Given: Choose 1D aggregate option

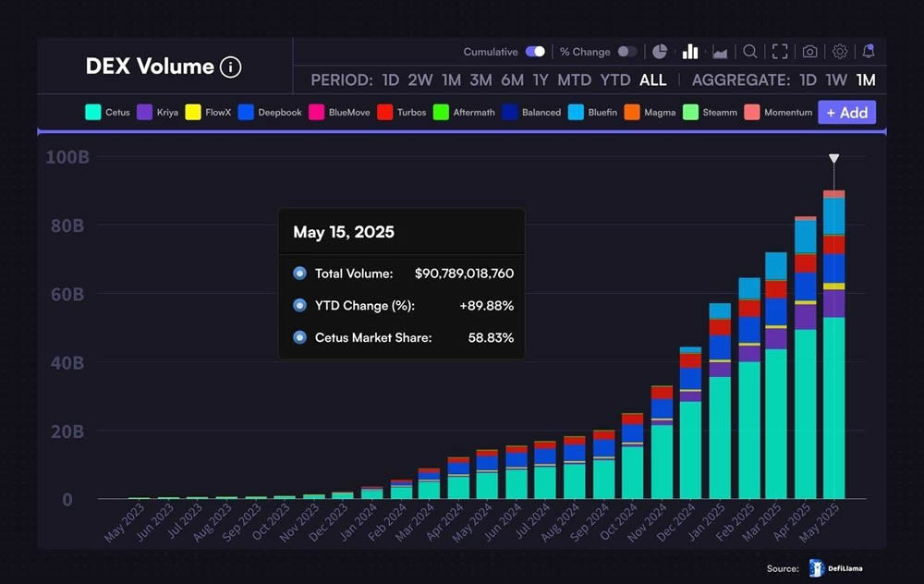Looking at the screenshot, I should coord(808,80).
